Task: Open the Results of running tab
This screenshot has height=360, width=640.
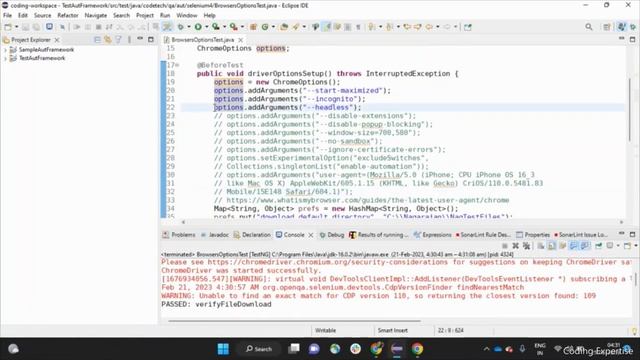Action: (378, 235)
